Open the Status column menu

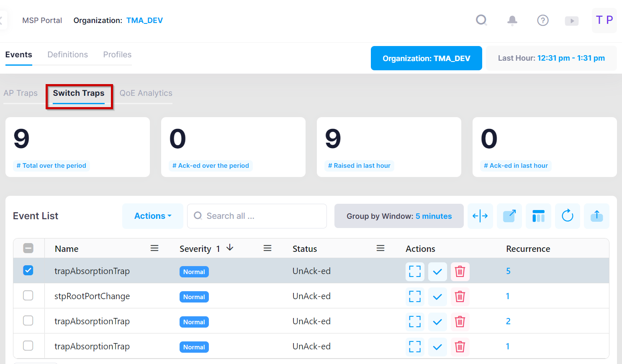[x=380, y=248]
